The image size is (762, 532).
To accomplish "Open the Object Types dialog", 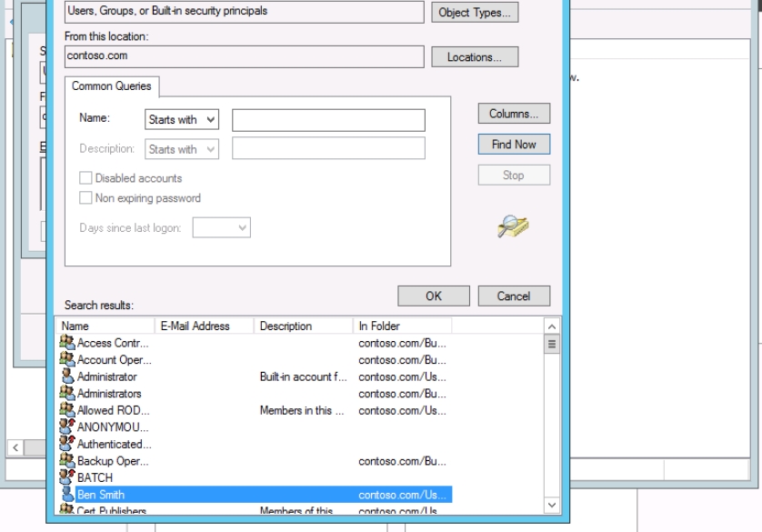I will [x=475, y=14].
